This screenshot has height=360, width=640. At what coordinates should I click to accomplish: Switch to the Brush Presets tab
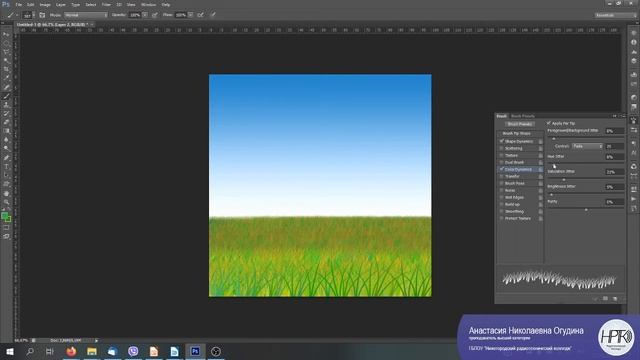click(523, 116)
